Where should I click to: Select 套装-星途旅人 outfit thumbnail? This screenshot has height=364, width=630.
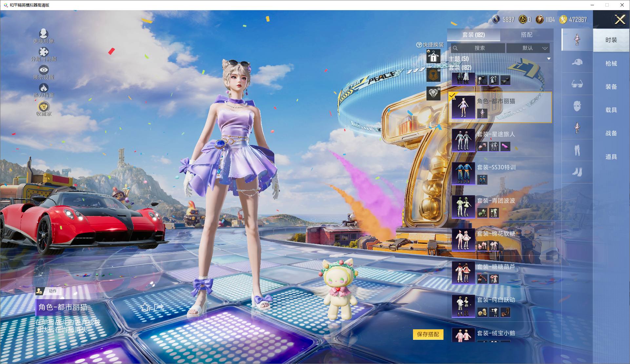tap(463, 140)
